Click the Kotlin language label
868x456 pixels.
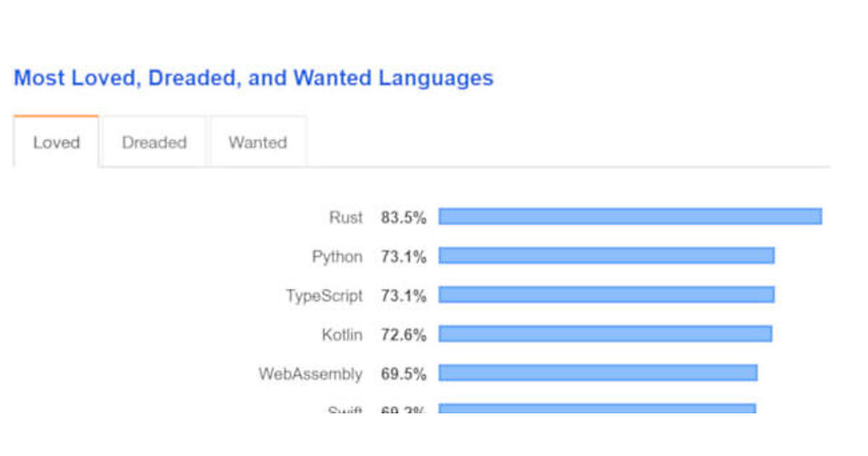(342, 334)
